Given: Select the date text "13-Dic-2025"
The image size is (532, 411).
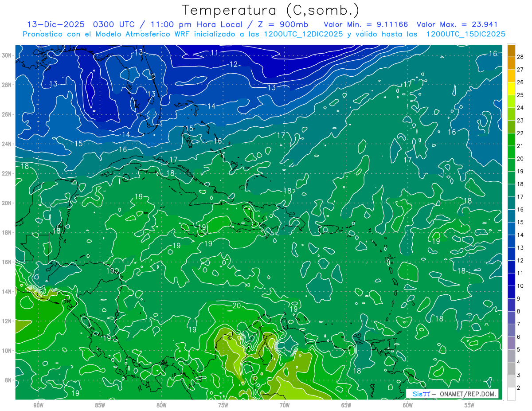Looking at the screenshot, I should [x=56, y=24].
